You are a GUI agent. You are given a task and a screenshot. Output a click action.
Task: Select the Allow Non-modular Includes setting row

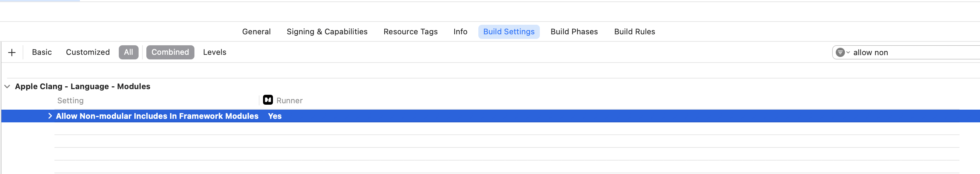[490, 116]
